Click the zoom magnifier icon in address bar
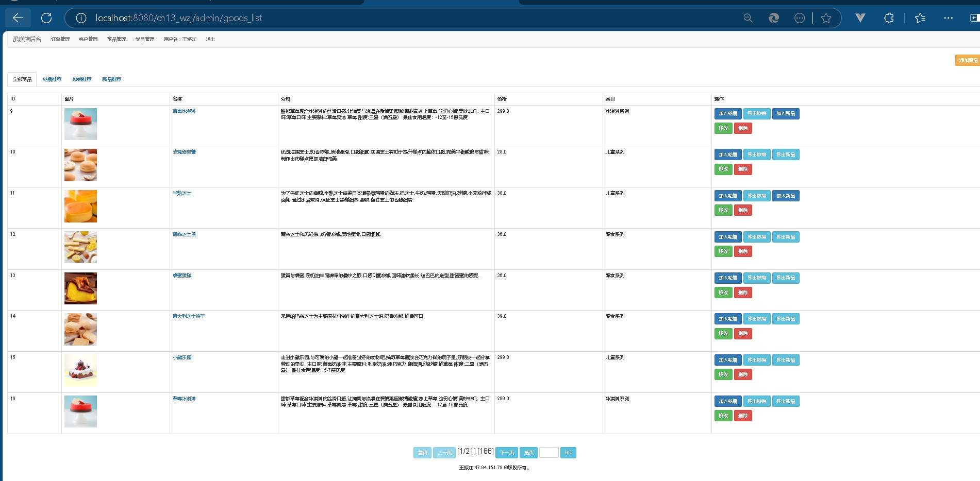Viewport: 980px width, 481px height. 748,18
